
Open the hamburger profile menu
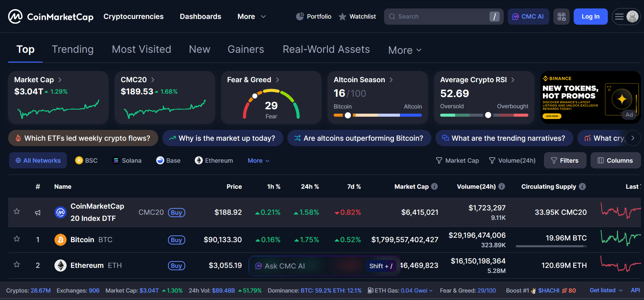pos(626,17)
